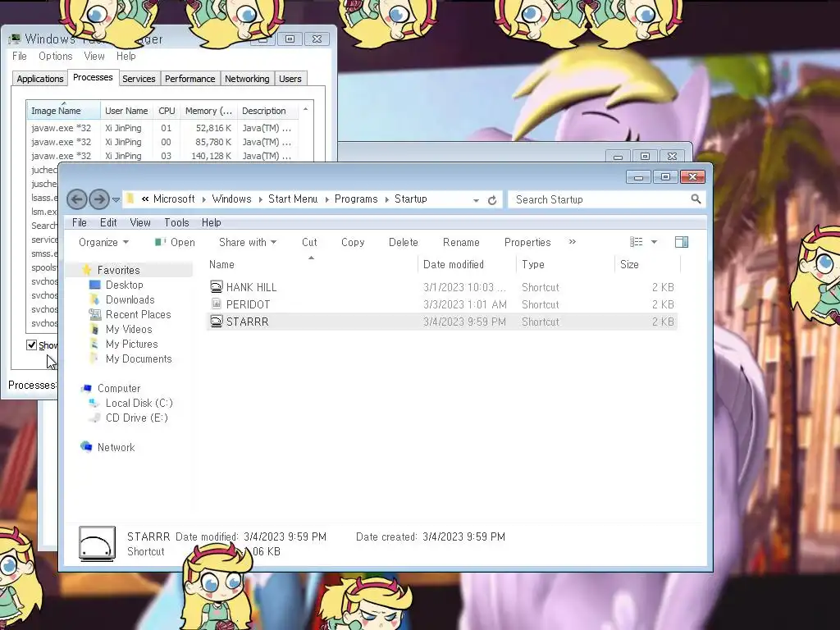Show more commands via double chevron
Screen dimensions: 840x630
[x=572, y=242]
